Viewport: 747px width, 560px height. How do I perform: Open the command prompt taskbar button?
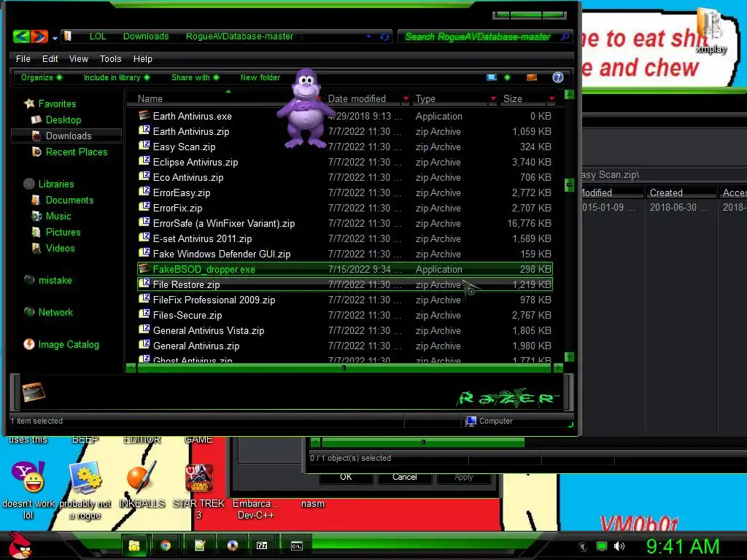(x=296, y=545)
